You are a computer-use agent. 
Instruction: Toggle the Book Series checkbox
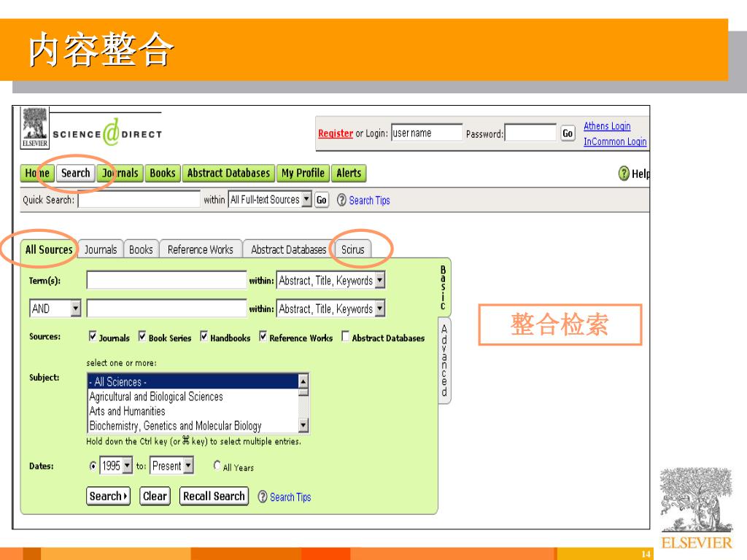142,336
